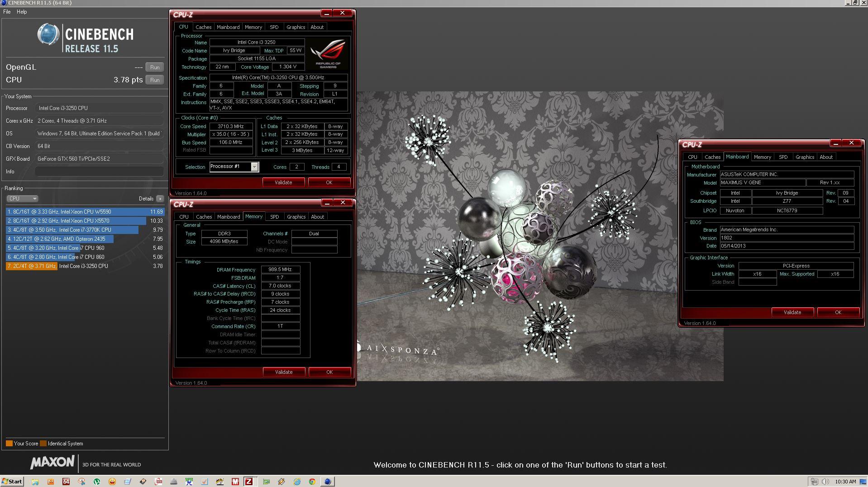Launch uTorrent from the taskbar
868x487 pixels.
pyautogui.click(x=97, y=482)
